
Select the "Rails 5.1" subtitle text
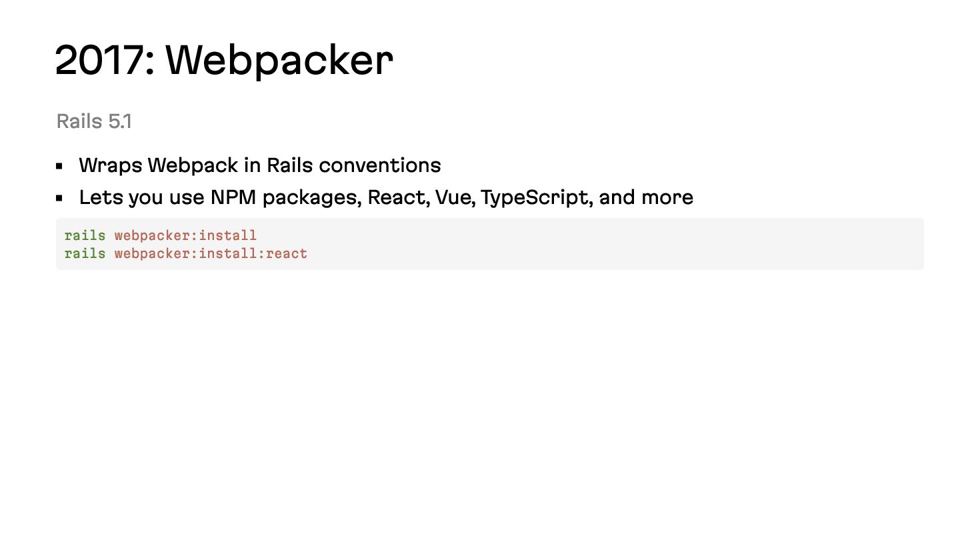pos(94,121)
